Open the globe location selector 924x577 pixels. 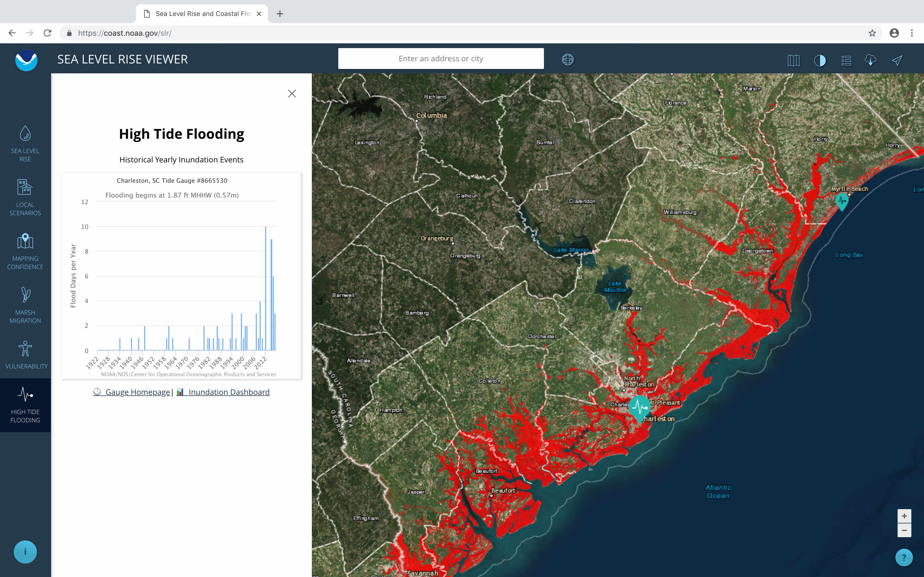point(568,59)
